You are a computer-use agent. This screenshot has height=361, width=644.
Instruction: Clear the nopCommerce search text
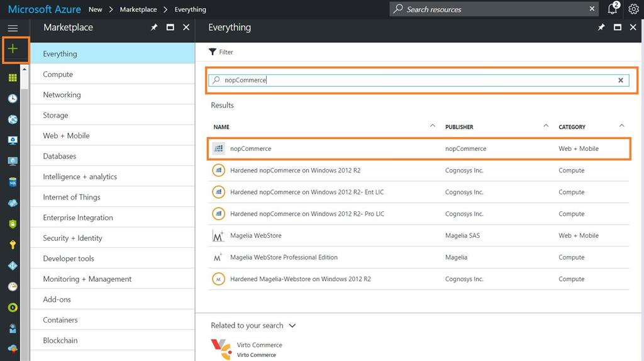[621, 81]
